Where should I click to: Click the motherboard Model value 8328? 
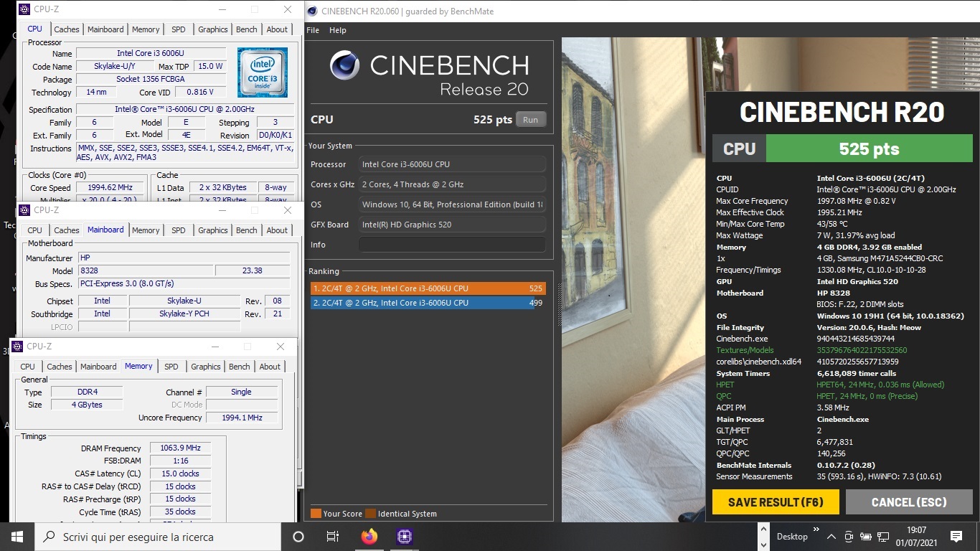[145, 271]
